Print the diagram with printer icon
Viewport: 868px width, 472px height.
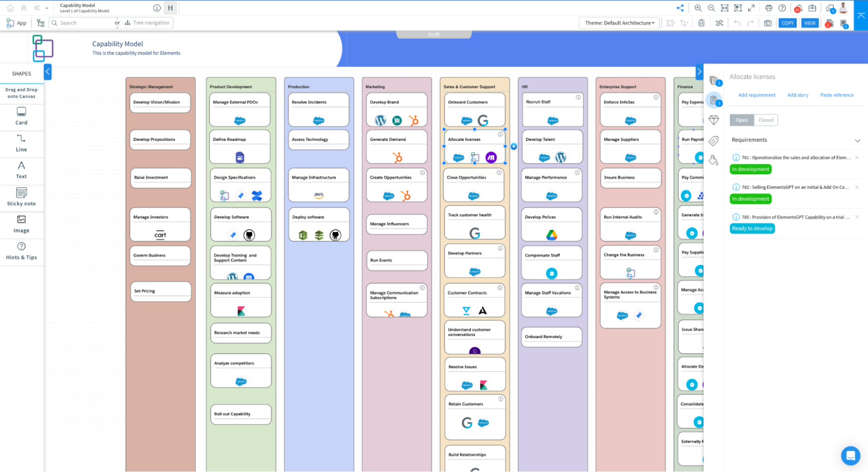[x=769, y=8]
